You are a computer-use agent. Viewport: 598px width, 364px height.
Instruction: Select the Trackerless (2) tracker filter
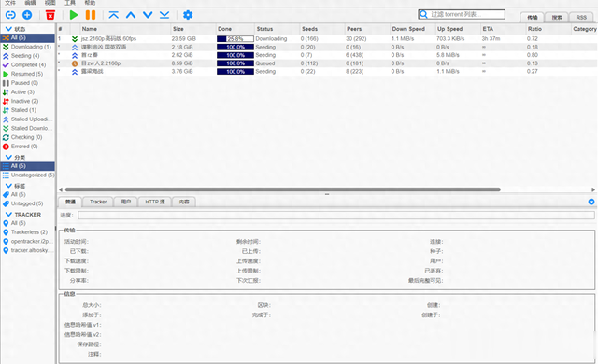28,232
